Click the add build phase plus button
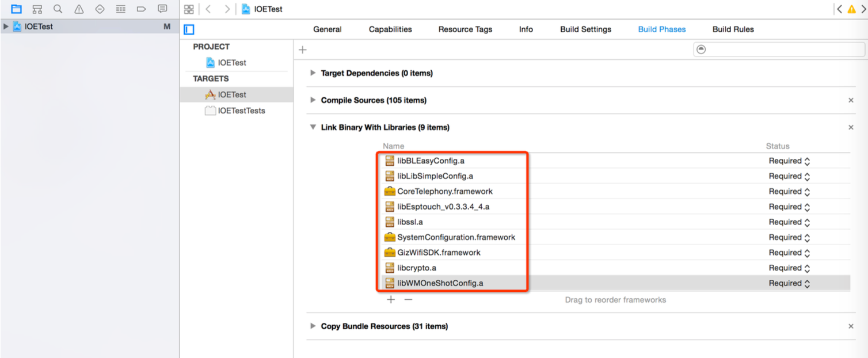This screenshot has height=358, width=868. click(x=303, y=50)
